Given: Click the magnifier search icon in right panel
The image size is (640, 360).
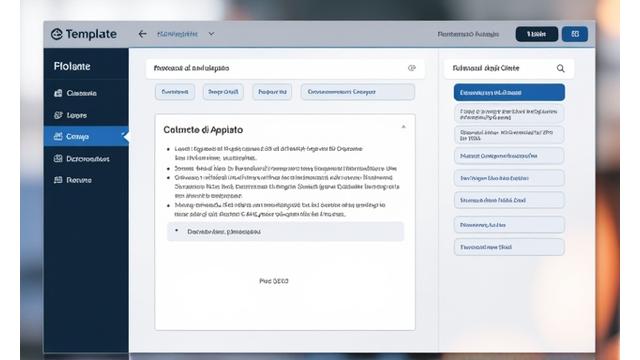Looking at the screenshot, I should 561,68.
